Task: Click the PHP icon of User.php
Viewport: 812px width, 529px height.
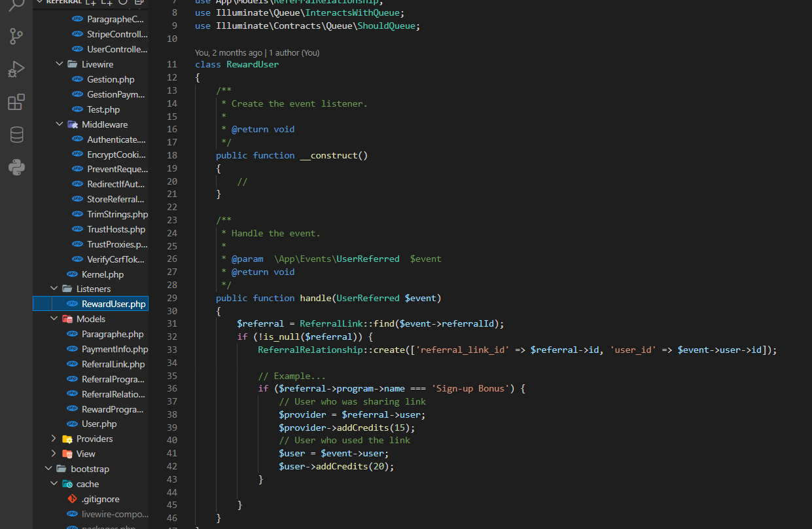Action: click(x=72, y=424)
